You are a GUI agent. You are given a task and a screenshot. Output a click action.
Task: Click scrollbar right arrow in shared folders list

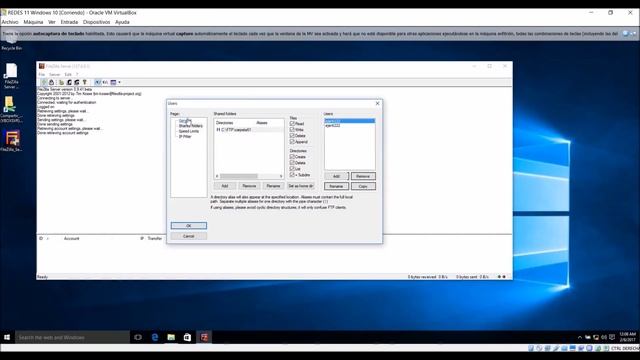coord(281,176)
